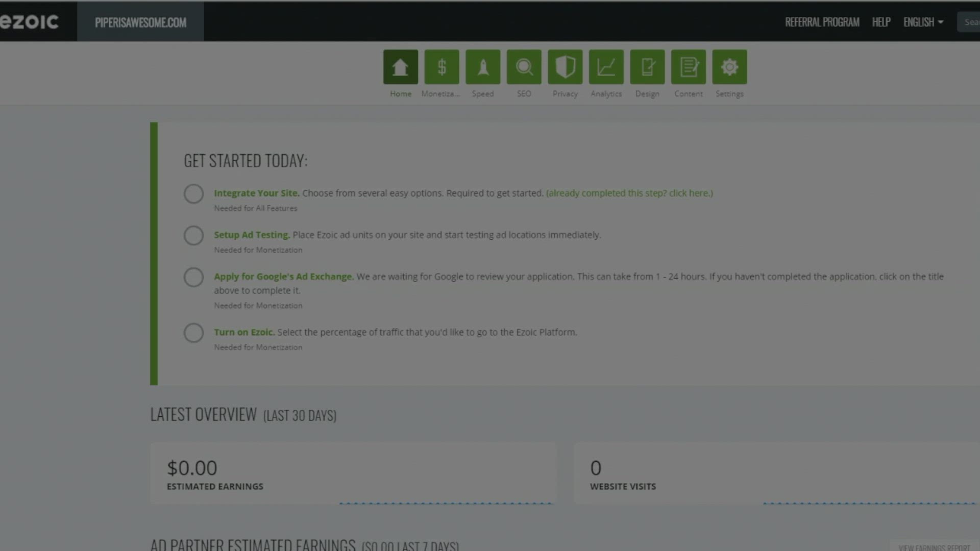Open the SEO magnifier icon
The width and height of the screenshot is (980, 551).
[x=524, y=67]
